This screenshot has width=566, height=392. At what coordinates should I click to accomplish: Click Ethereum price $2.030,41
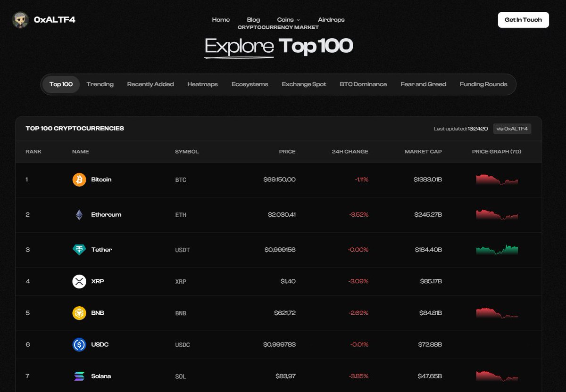click(282, 215)
